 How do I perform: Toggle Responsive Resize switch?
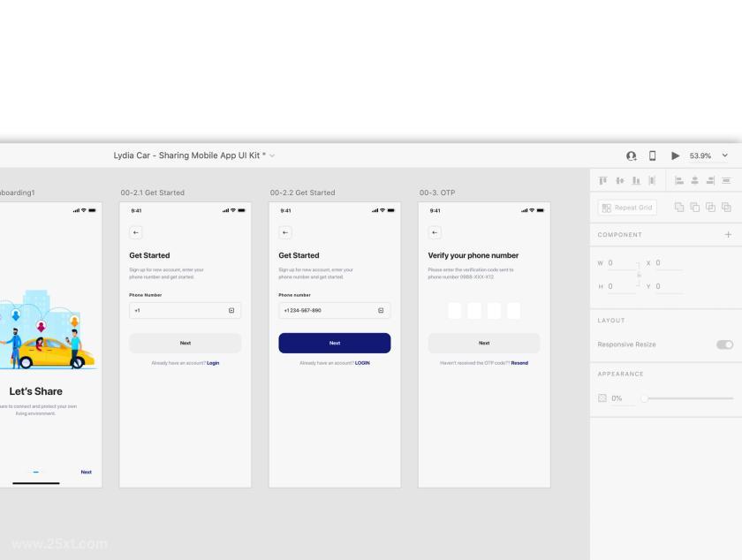tap(724, 344)
